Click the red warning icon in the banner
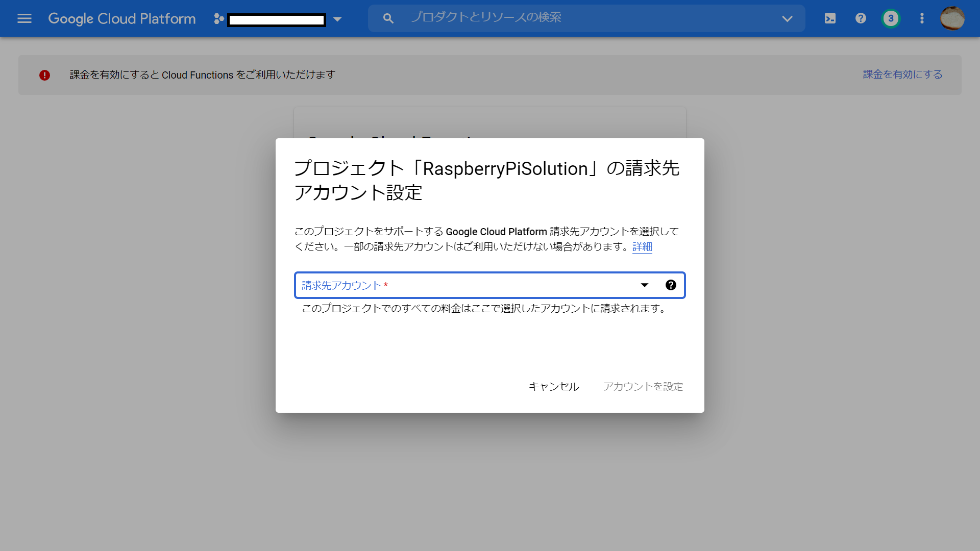 click(x=45, y=75)
